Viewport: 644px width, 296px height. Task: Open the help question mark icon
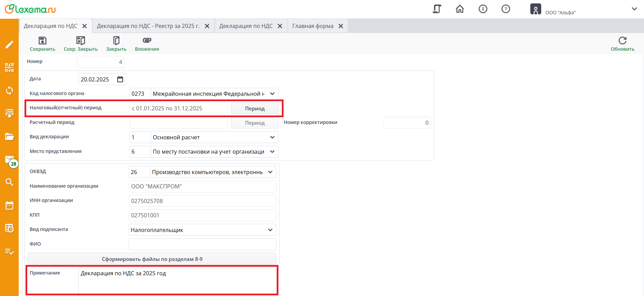tap(505, 9)
